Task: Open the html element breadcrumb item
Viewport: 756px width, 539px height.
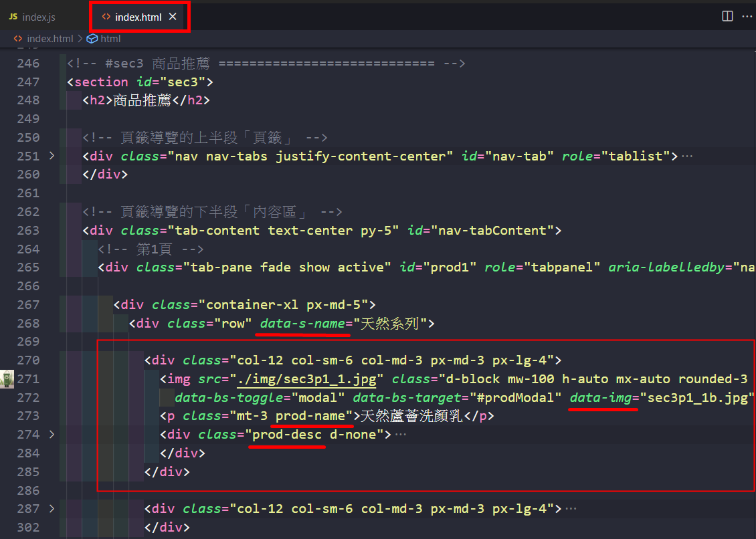Action: point(110,39)
